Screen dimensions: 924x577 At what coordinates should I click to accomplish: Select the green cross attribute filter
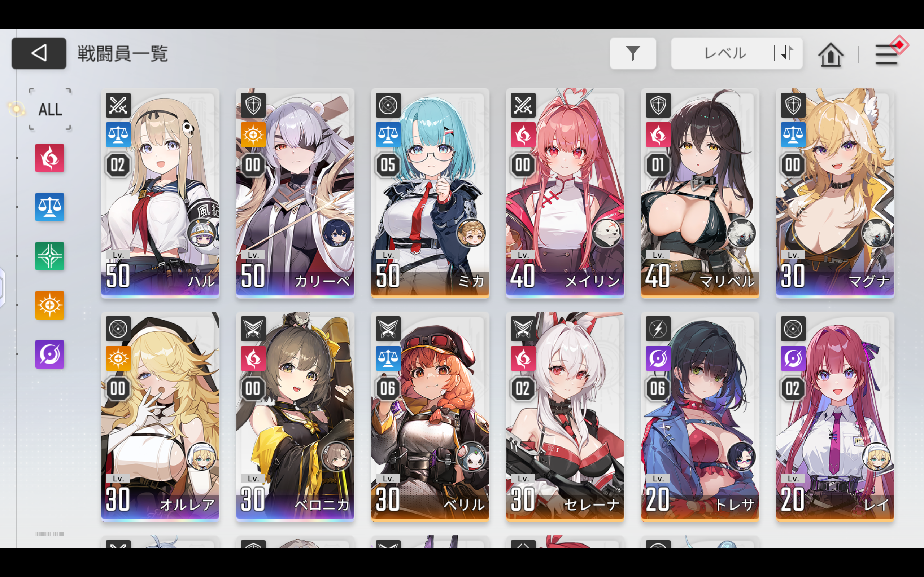point(50,256)
